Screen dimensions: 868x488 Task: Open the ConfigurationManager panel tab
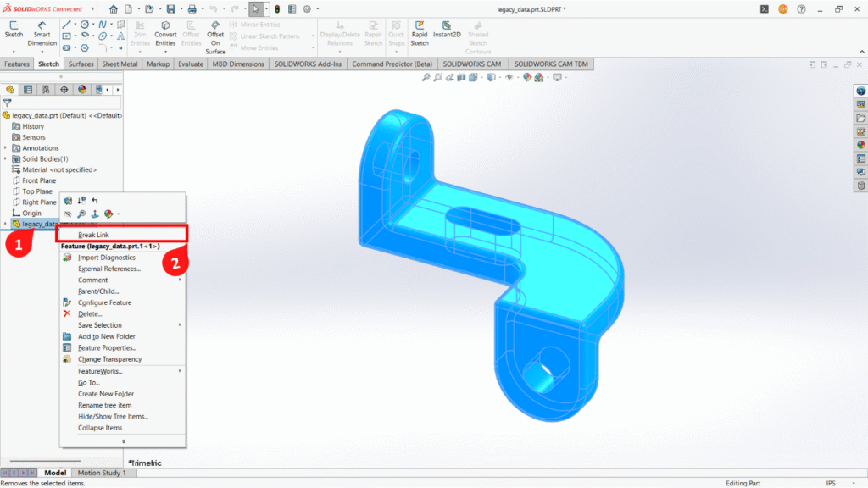pos(45,88)
